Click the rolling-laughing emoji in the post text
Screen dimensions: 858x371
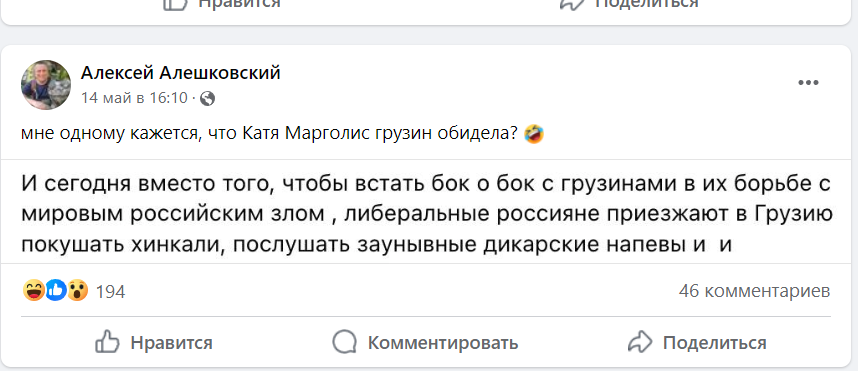(x=534, y=134)
